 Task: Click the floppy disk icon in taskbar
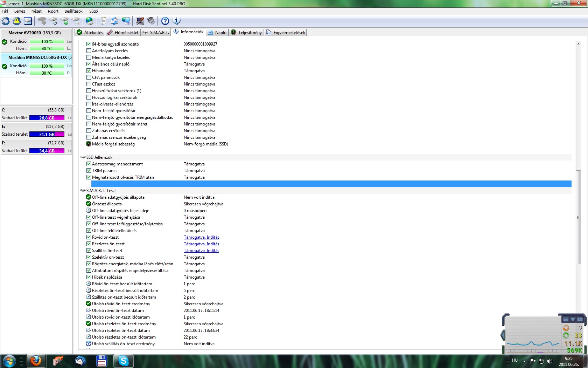point(101,361)
